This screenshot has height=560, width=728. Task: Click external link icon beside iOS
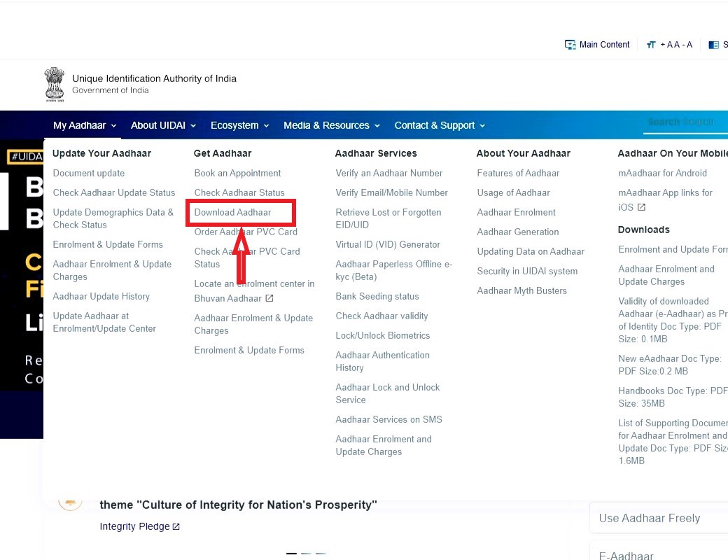(641, 207)
